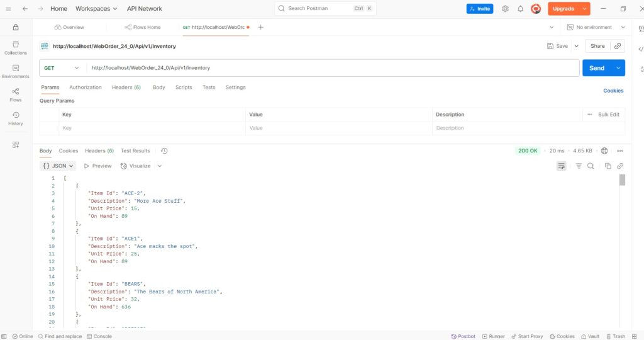
Task: Send the GET request
Action: tap(597, 68)
